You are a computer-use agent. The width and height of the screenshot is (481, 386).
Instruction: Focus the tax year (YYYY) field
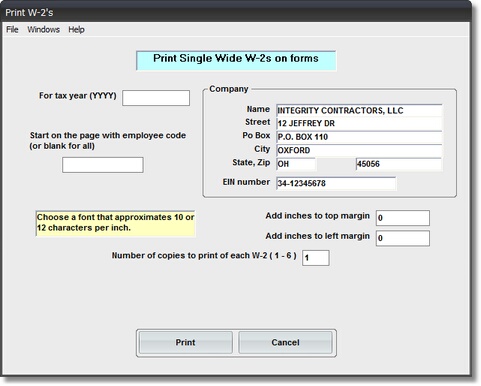[156, 98]
